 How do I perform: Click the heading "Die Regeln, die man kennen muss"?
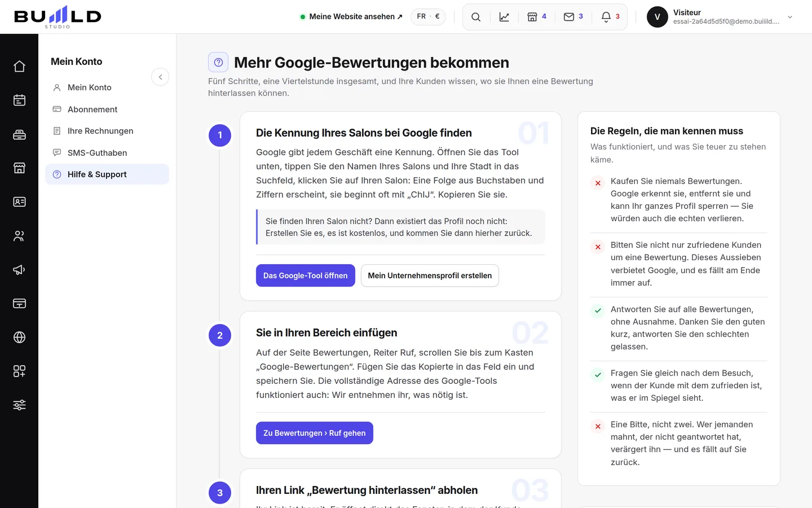tap(667, 131)
